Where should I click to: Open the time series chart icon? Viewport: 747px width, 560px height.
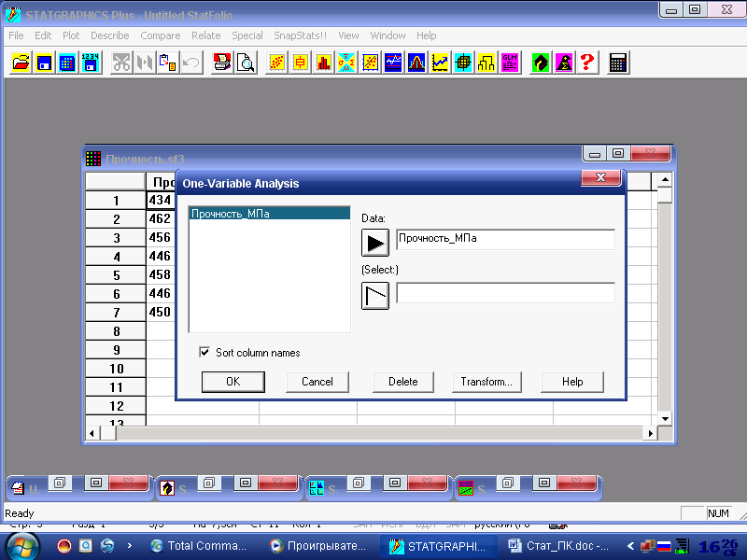(x=393, y=63)
